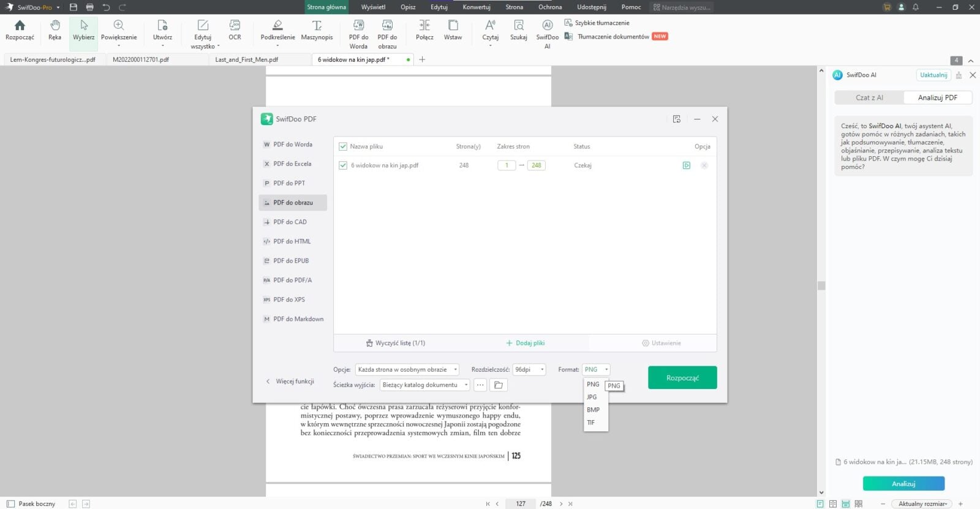Click PDF do obrazu ribbon icon
980x509 pixels.
click(x=387, y=34)
